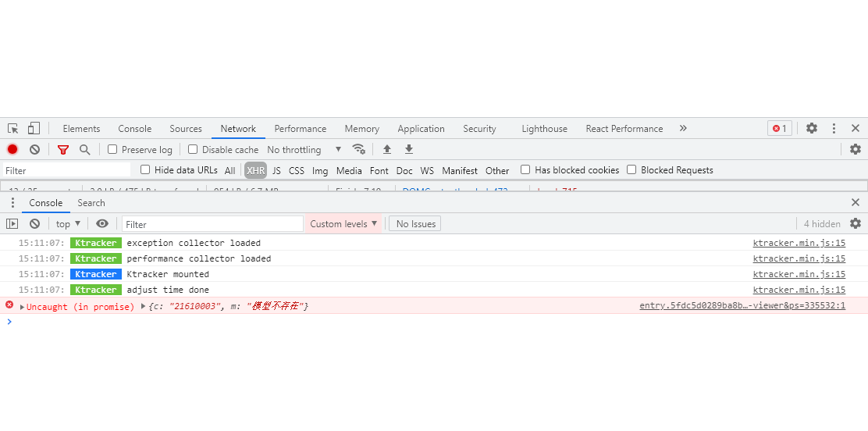This screenshot has height=431, width=868.
Task: Filter requests by Other type
Action: coord(497,171)
